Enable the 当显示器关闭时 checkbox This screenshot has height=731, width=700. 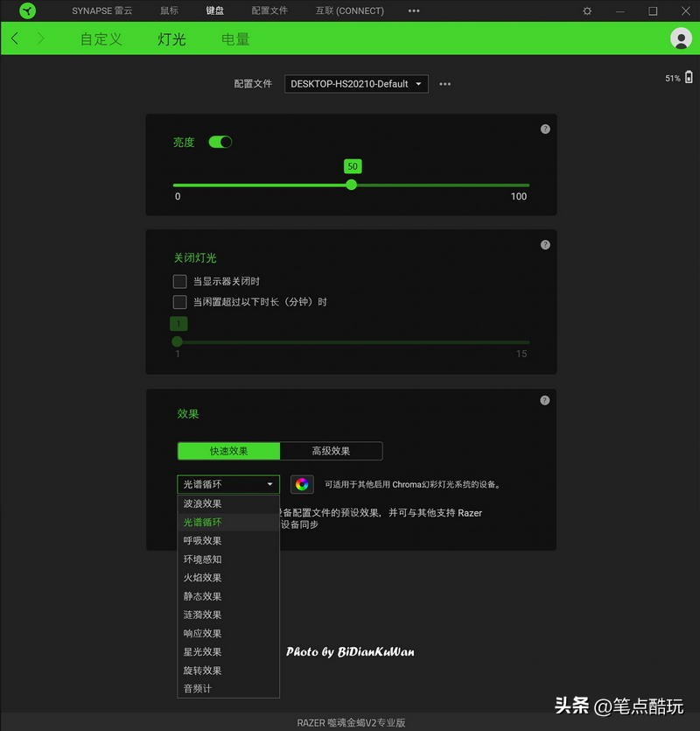pyautogui.click(x=180, y=282)
